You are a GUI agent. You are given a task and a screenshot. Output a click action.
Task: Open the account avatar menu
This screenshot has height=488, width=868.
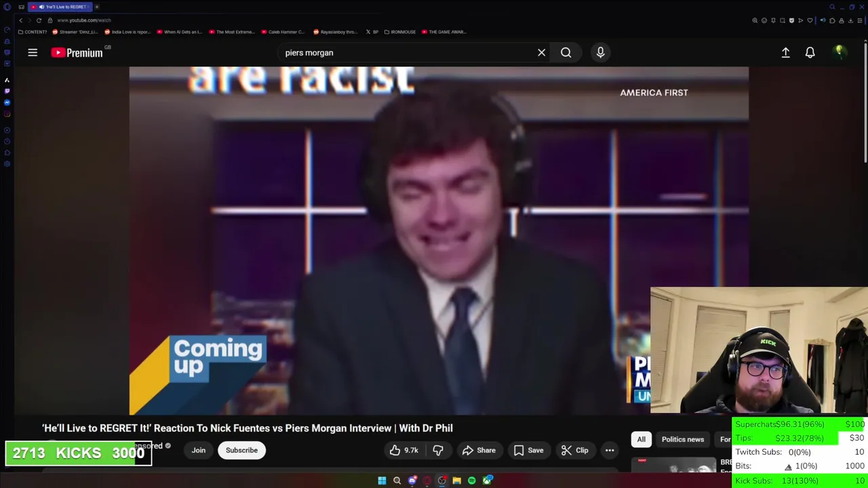[839, 52]
